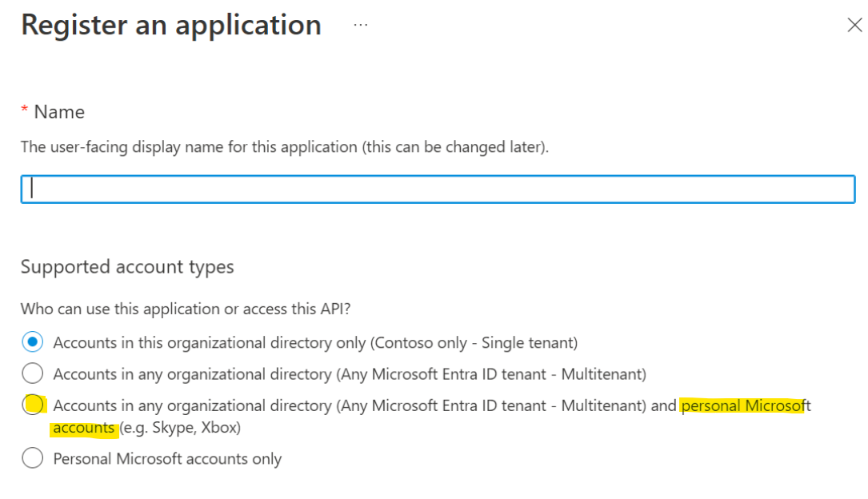Enable multitenant and personal Microsoft accounts option
868x499 pixels.
33,405
